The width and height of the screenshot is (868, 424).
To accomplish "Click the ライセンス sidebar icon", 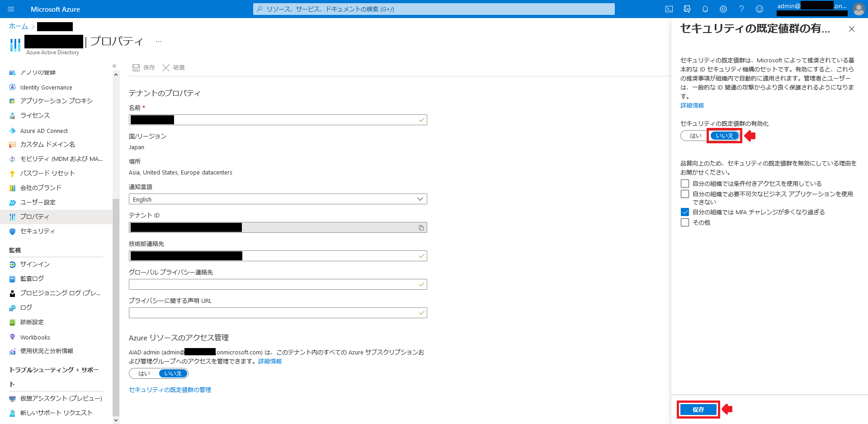I will pyautogui.click(x=12, y=116).
